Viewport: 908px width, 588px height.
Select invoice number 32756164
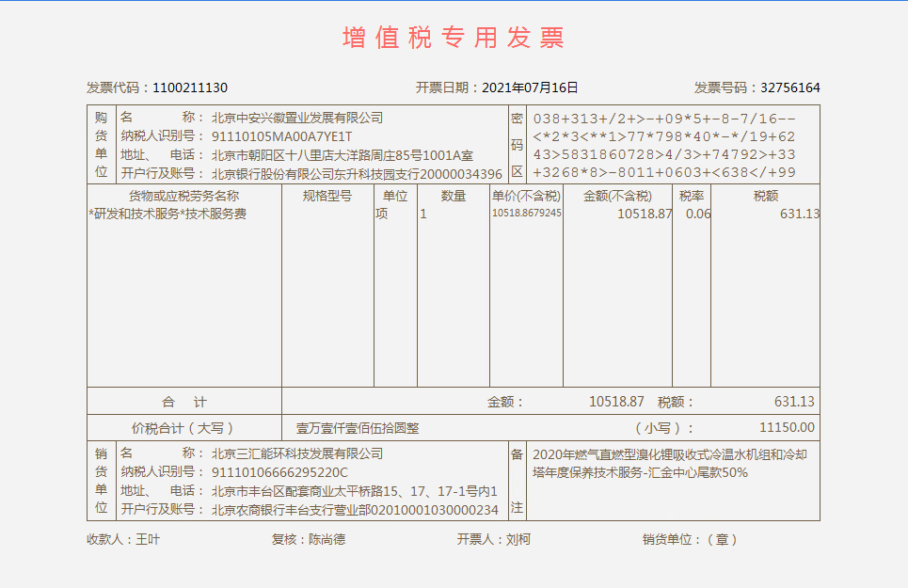[x=789, y=88]
